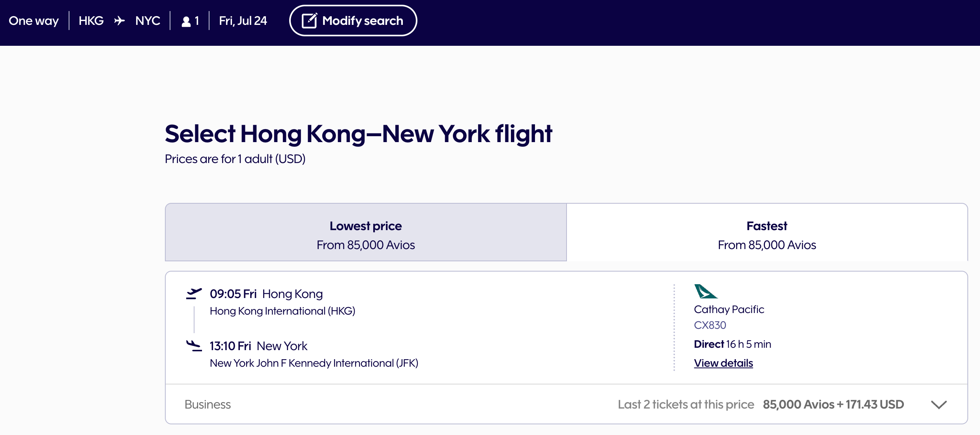
Task: Click the 09:05 Fri Hong Kong departure time
Action: [266, 294]
